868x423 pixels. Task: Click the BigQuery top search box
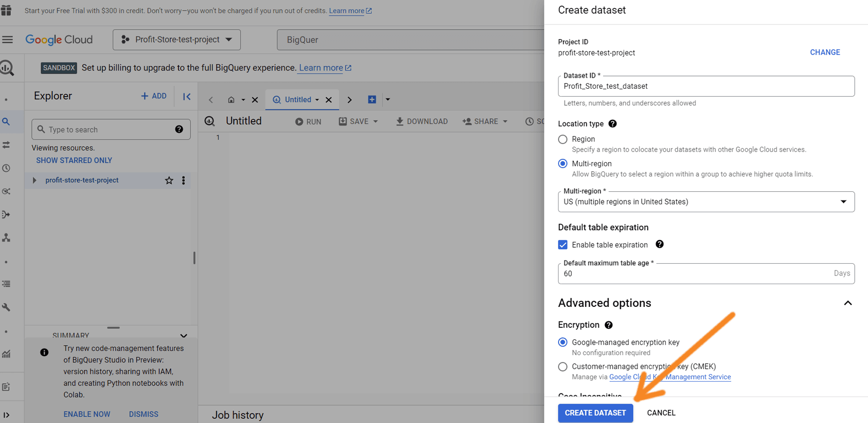pyautogui.click(x=410, y=40)
